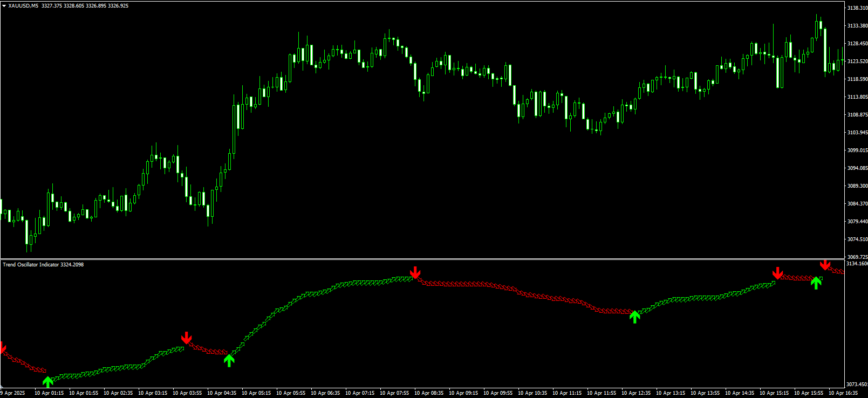Click price scale value 3123.520
Image resolution: width=868 pixels, height=398 pixels.
[x=857, y=61]
